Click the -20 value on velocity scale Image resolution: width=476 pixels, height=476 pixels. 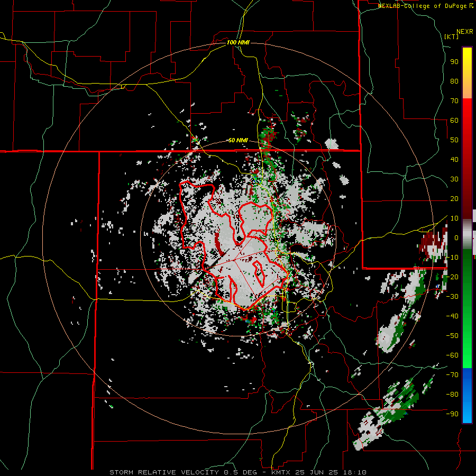tap(452, 277)
